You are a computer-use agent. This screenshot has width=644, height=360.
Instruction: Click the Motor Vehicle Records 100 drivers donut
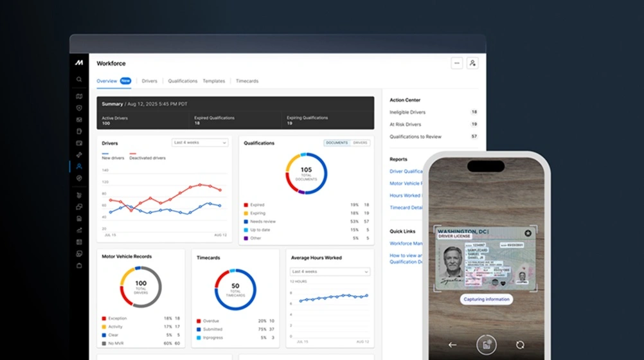[x=141, y=287]
